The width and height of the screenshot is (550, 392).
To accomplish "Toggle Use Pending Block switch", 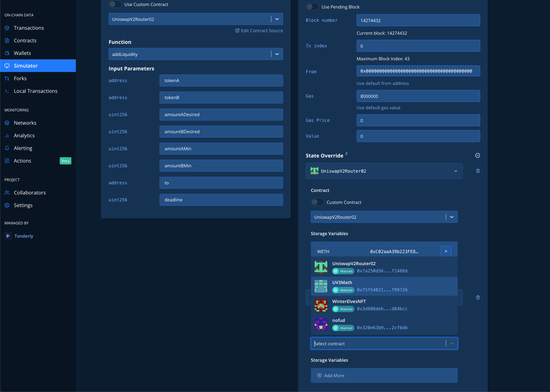I will (x=312, y=7).
